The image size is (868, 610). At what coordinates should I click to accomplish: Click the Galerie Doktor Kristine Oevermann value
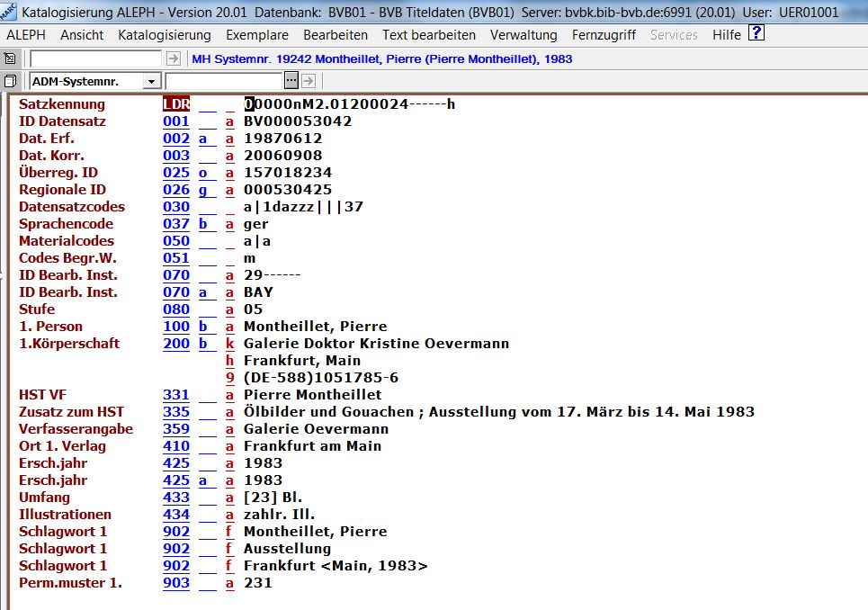click(376, 344)
